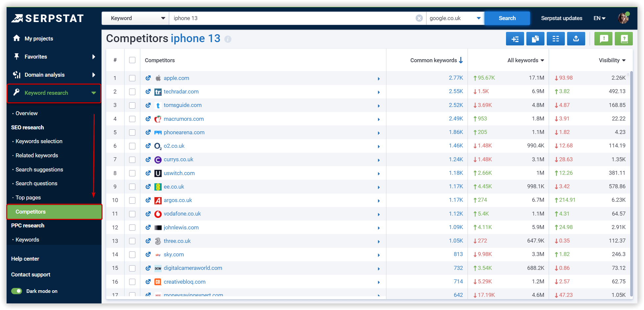Open o2.co.uk external link icon

pyautogui.click(x=148, y=146)
